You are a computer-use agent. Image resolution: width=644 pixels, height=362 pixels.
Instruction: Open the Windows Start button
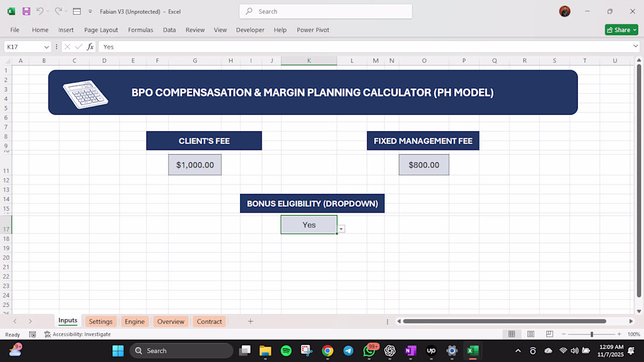click(118, 351)
